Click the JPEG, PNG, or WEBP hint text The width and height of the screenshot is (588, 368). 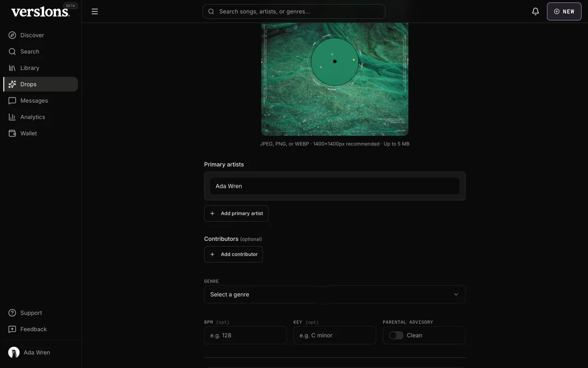(x=334, y=144)
